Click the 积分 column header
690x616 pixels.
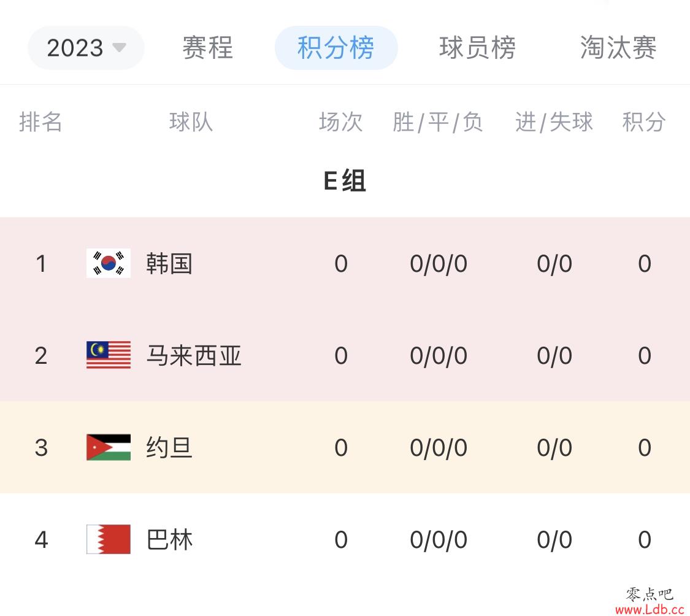pyautogui.click(x=643, y=122)
